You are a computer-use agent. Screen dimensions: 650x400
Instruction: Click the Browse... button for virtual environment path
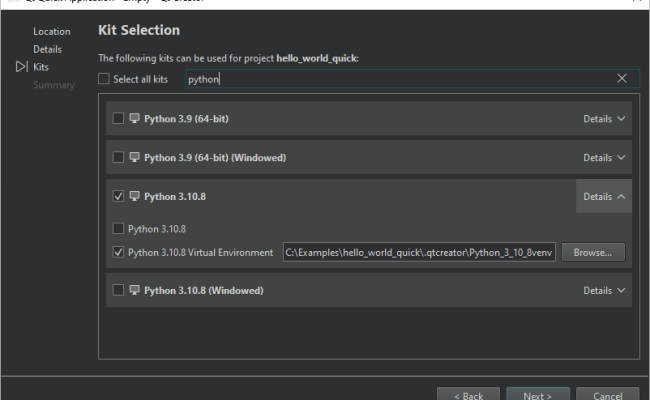point(593,252)
